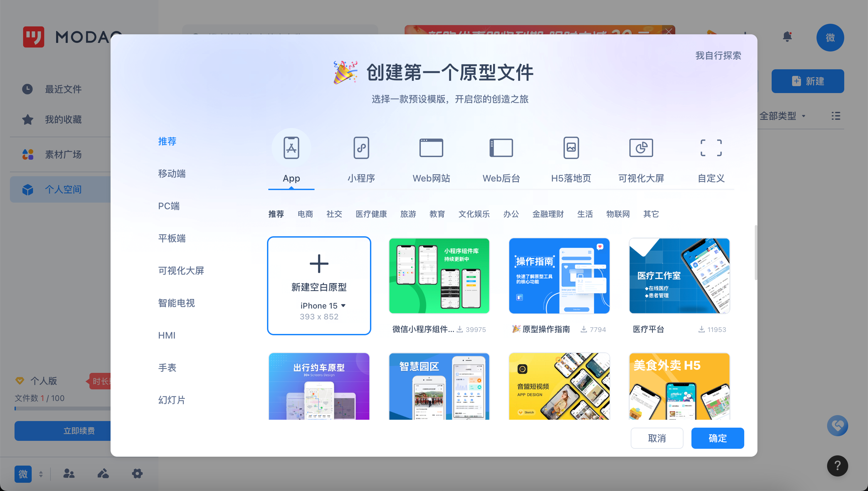Toggle the list view icon beside 全部类型

coord(836,116)
